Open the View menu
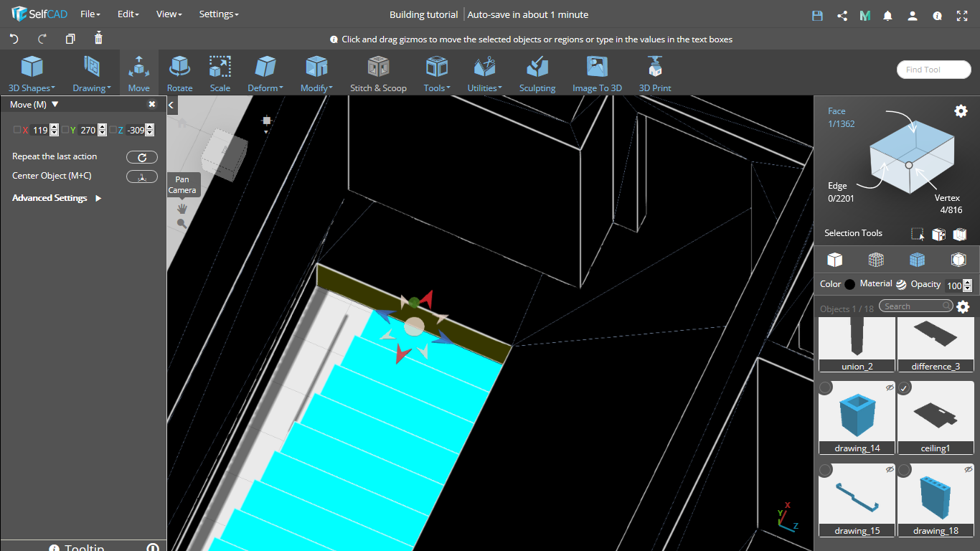The height and width of the screenshot is (551, 980). (169, 14)
